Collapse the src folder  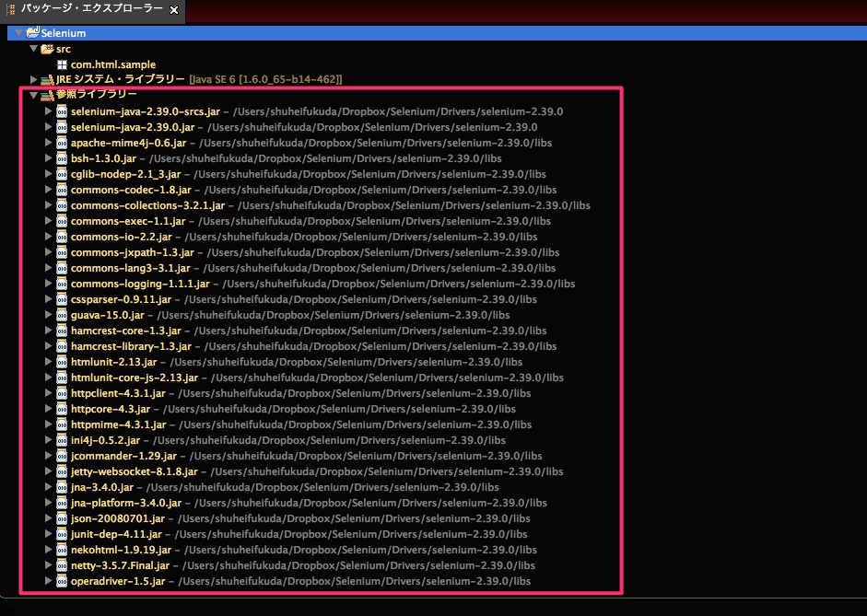tap(33, 49)
